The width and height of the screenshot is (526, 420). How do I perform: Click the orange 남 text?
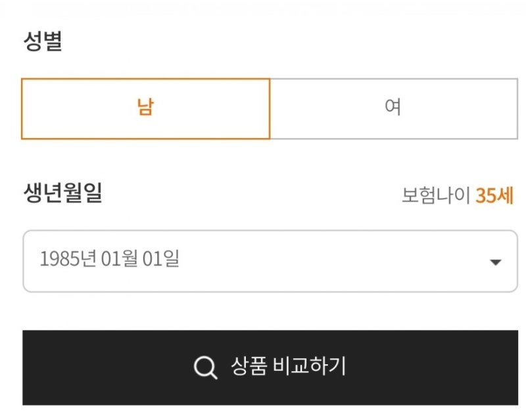click(x=145, y=107)
